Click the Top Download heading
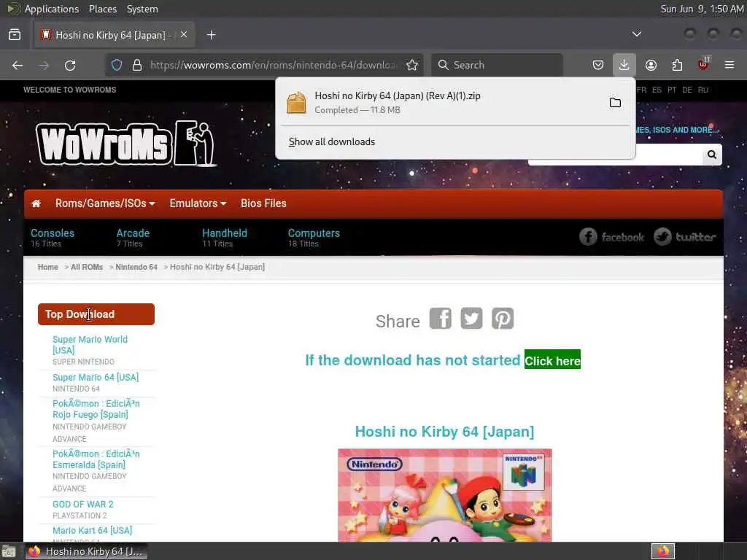 pos(96,314)
